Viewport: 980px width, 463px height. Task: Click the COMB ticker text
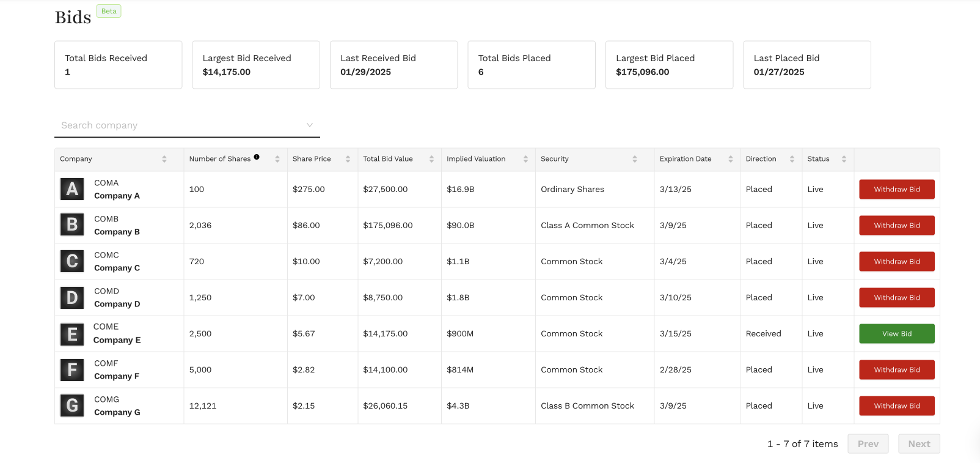[x=106, y=219]
